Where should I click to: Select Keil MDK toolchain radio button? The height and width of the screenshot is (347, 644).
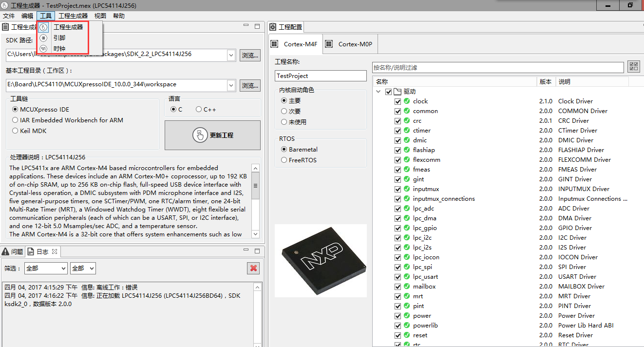tap(16, 131)
